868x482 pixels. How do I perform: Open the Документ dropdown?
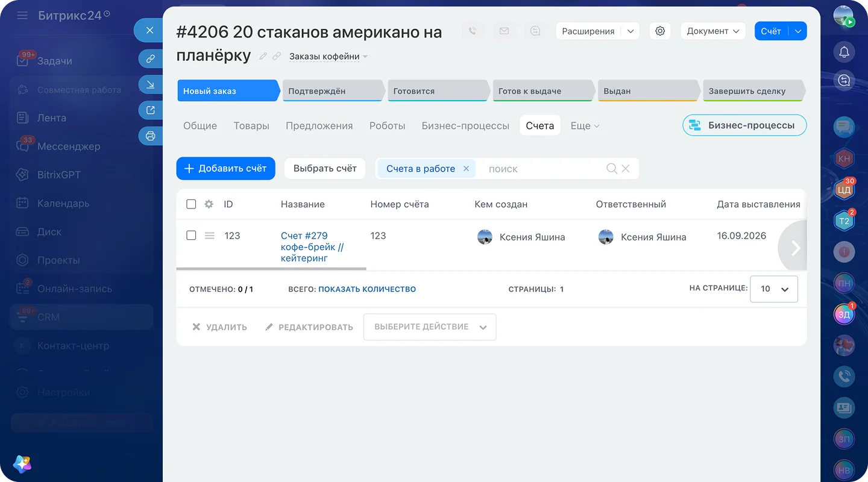click(x=713, y=31)
